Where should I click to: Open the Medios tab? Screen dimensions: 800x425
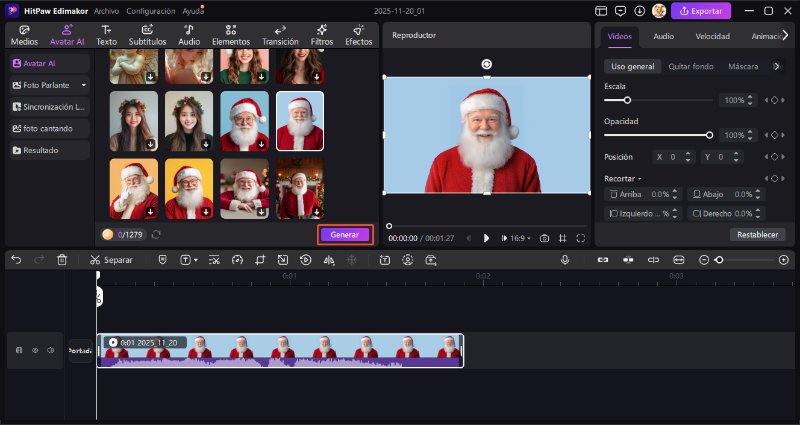pyautogui.click(x=24, y=35)
